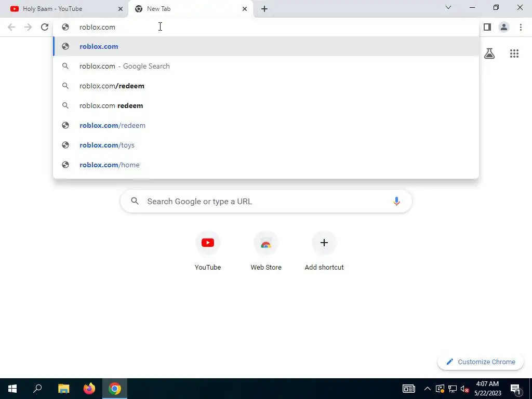532x399 pixels.
Task: Click the browser forward arrow
Action: coord(28,27)
